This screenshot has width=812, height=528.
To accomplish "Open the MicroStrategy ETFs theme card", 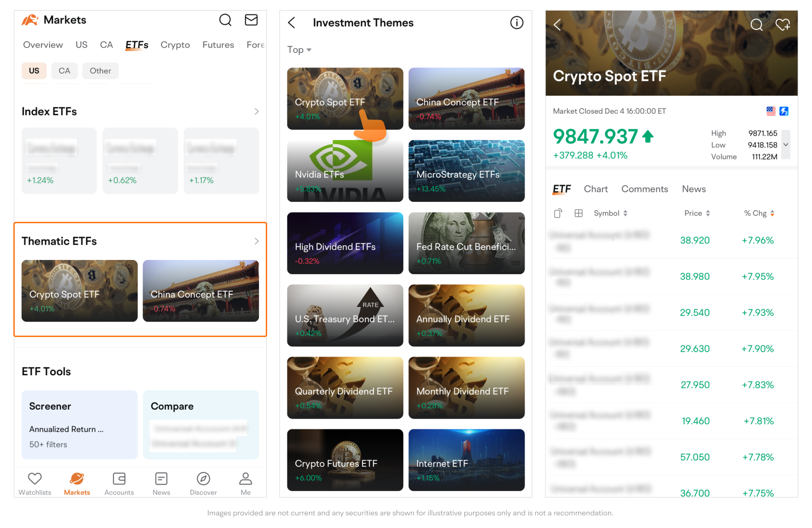I will click(x=466, y=171).
